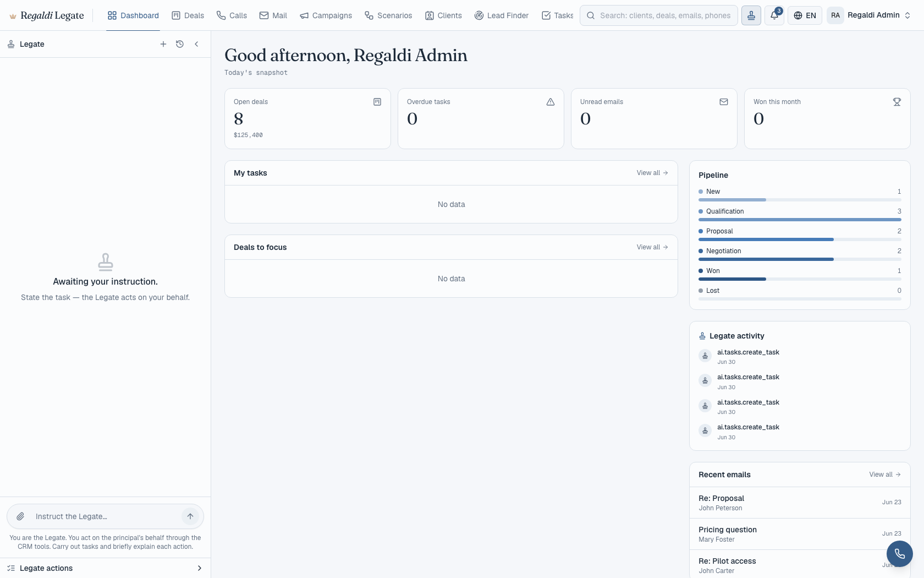Screen dimensions: 924x578
Task: Open the Tasks tab
Action: pos(557,15)
